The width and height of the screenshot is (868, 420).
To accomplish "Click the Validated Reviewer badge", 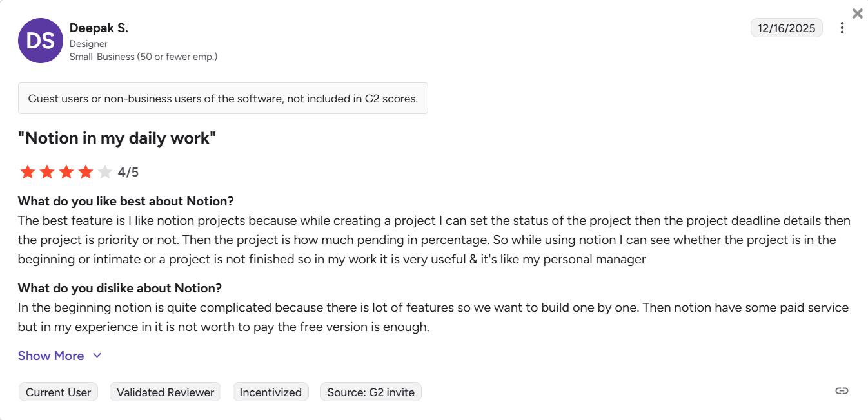I will (x=165, y=392).
